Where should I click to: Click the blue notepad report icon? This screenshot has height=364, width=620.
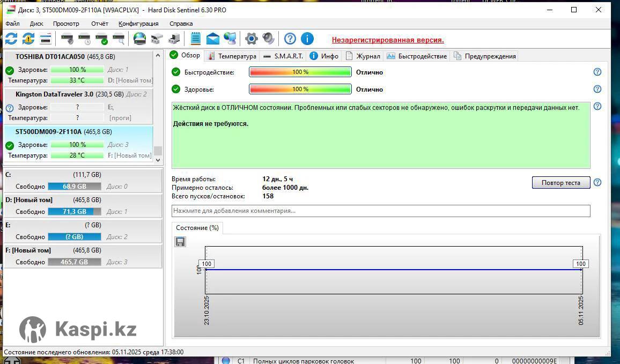coord(195,39)
